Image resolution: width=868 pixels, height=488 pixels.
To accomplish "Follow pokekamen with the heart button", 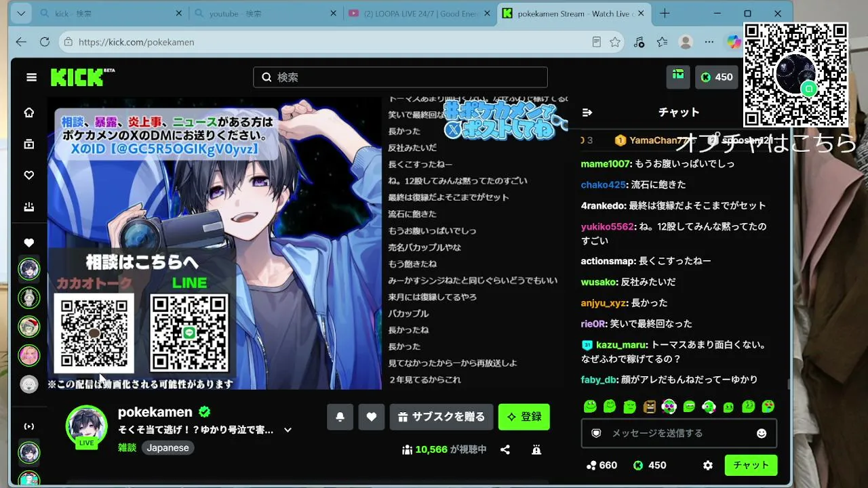I will pyautogui.click(x=371, y=417).
